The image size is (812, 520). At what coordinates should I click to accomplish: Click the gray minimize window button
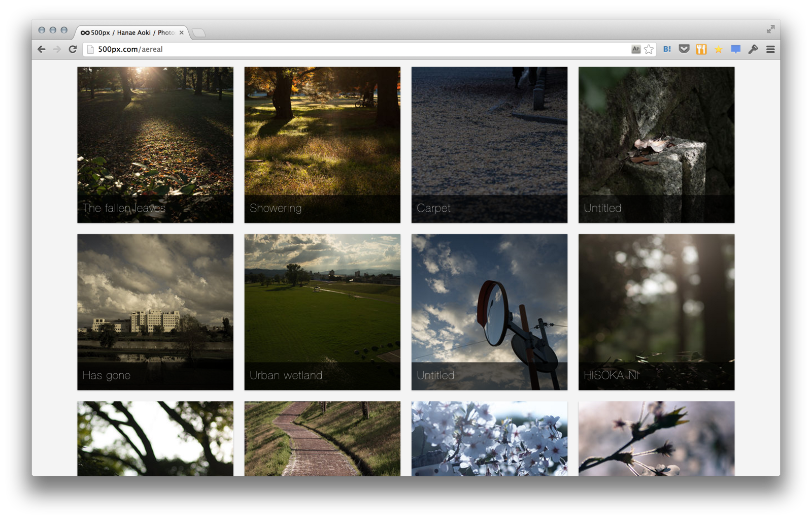pyautogui.click(x=53, y=30)
